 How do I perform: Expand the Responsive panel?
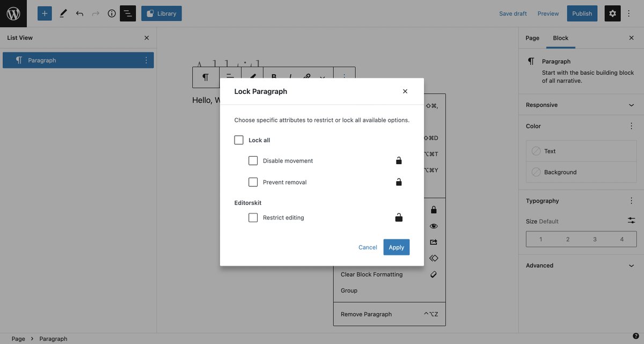click(x=581, y=105)
